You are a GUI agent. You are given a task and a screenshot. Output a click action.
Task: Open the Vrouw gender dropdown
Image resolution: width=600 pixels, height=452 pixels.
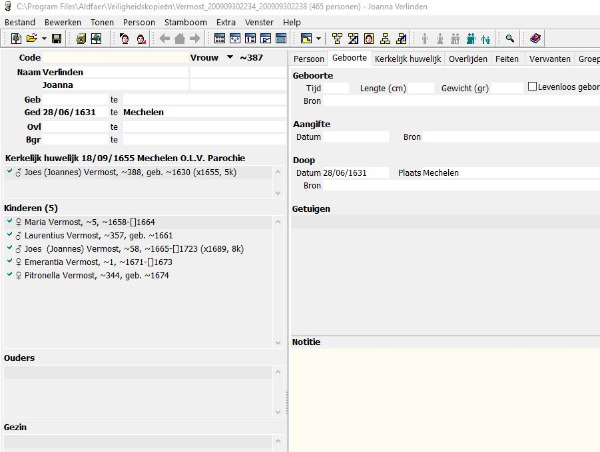point(229,58)
